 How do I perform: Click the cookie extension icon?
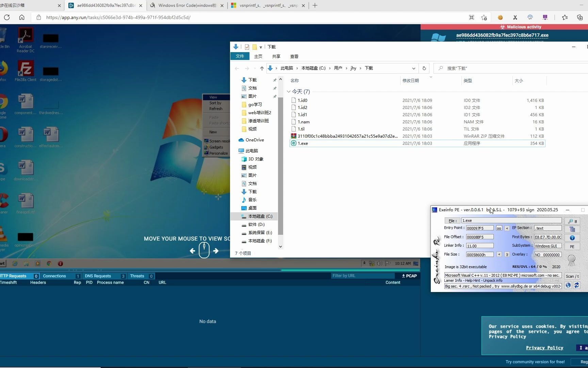(x=500, y=17)
